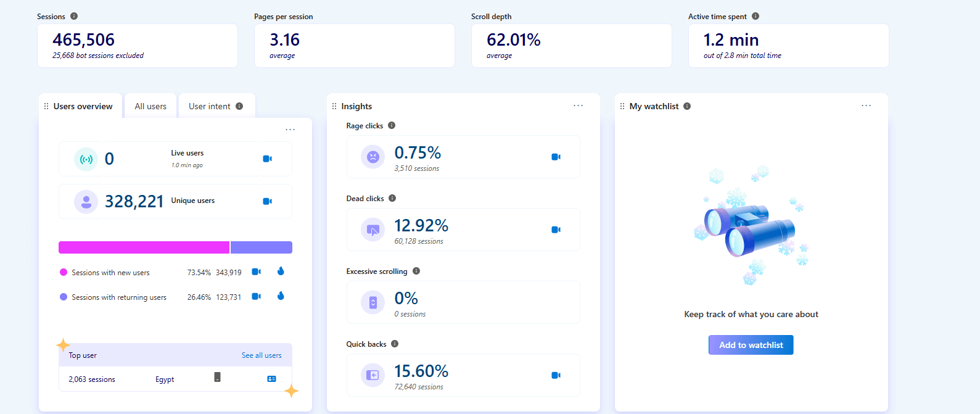
Task: Click the magenta new users bar segment
Action: tap(144, 247)
